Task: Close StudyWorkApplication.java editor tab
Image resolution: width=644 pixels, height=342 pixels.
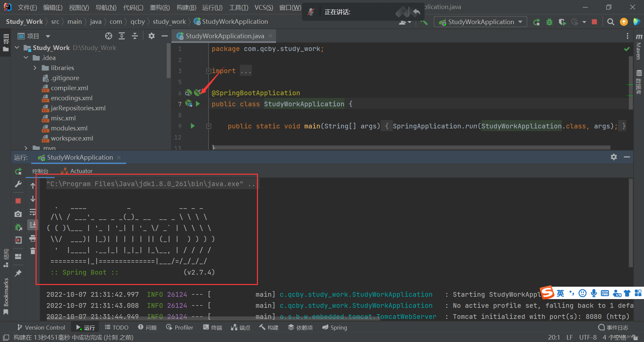Action: (270, 36)
